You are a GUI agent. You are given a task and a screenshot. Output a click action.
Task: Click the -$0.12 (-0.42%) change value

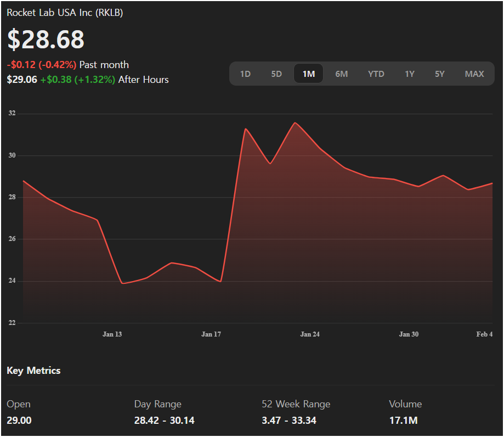42,65
